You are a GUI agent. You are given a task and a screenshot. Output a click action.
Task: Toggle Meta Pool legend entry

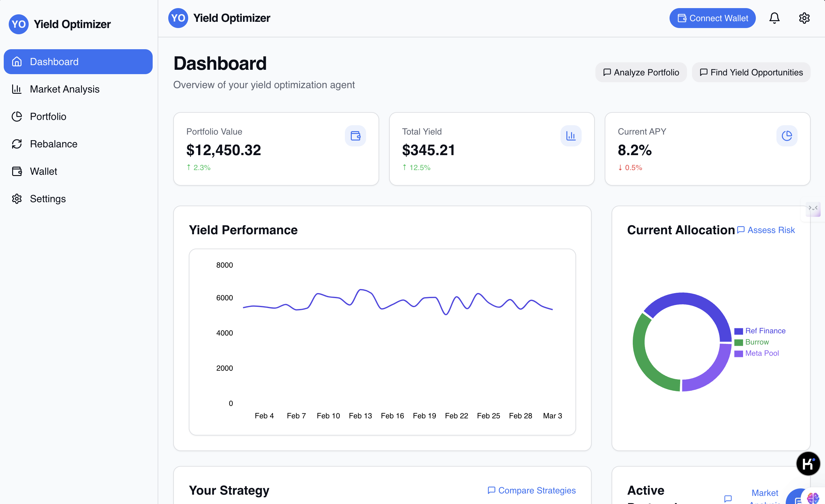pos(757,353)
